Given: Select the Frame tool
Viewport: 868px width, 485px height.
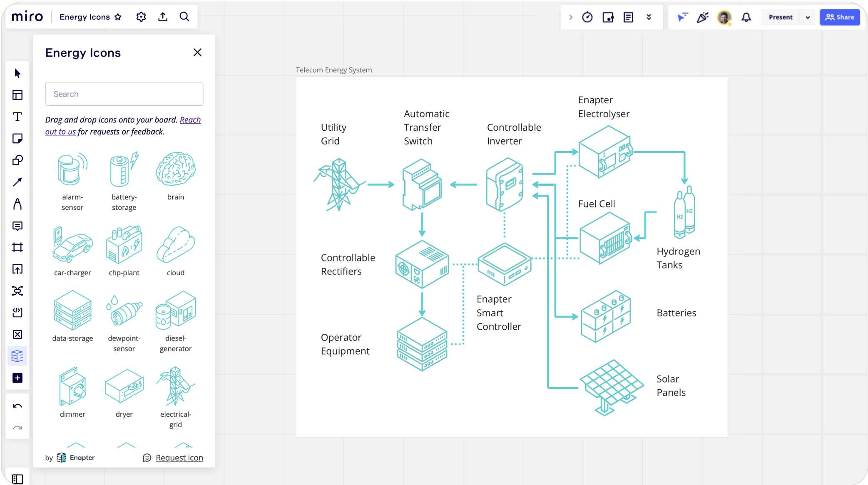Looking at the screenshot, I should point(17,248).
